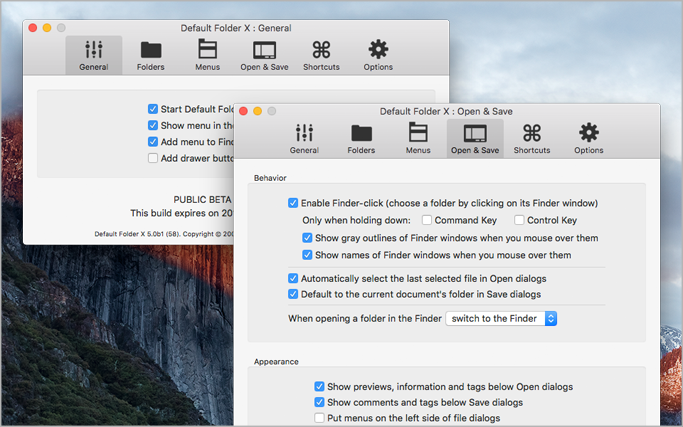Select Open & Save icon in General window

(264, 55)
